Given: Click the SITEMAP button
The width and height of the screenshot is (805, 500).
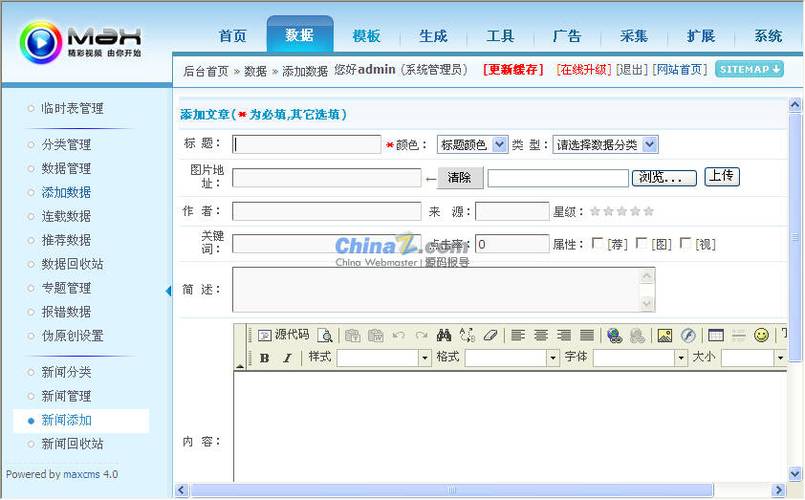Looking at the screenshot, I should (750, 69).
